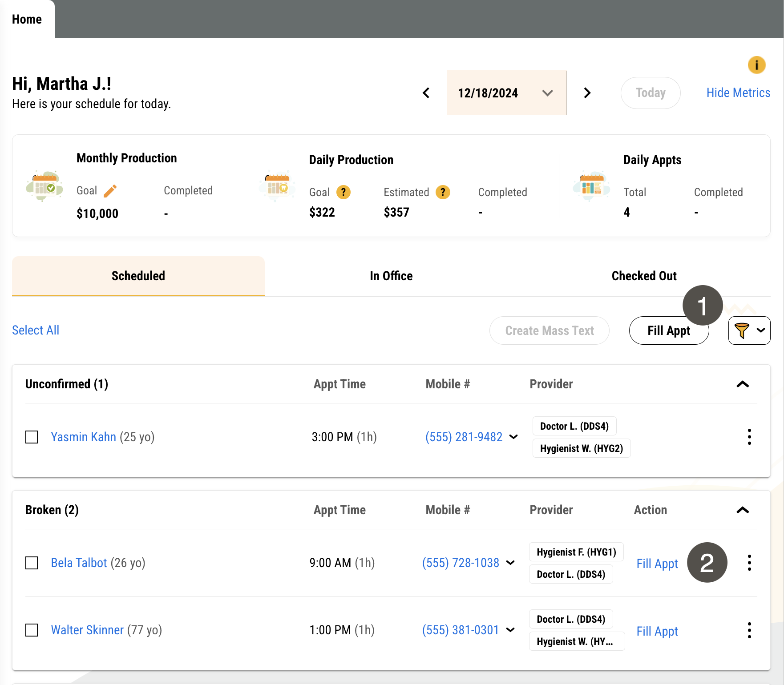Open Bela Talbot patient link
Screen dimensions: 784x685
coord(79,563)
